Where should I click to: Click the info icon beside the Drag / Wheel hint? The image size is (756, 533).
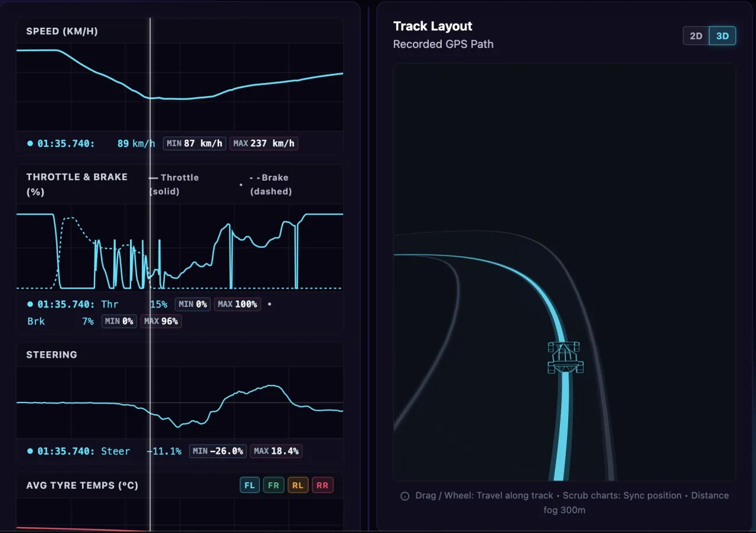point(405,496)
